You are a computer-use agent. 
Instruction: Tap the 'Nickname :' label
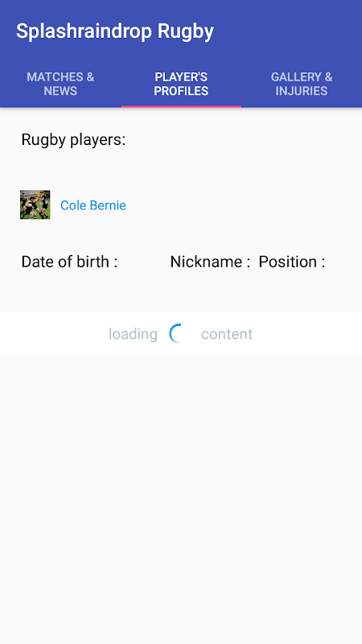click(210, 262)
